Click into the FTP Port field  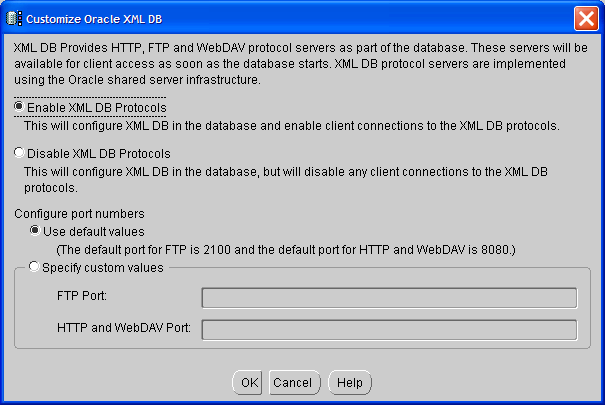point(389,297)
